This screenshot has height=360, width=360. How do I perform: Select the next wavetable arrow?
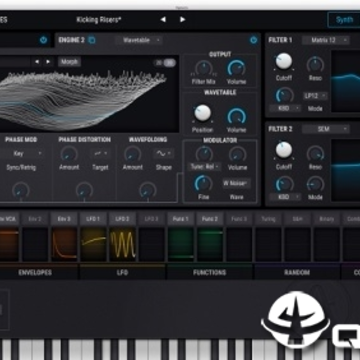point(48,62)
